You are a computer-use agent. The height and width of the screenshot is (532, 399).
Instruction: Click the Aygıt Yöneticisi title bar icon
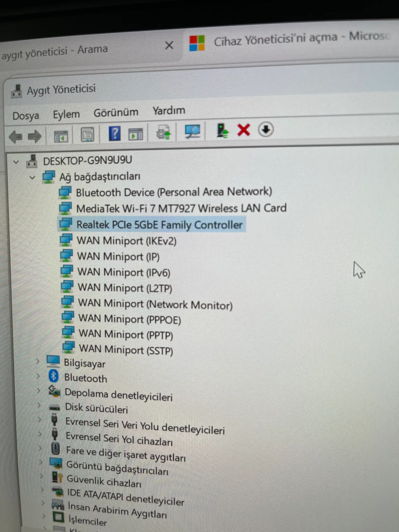click(x=17, y=91)
